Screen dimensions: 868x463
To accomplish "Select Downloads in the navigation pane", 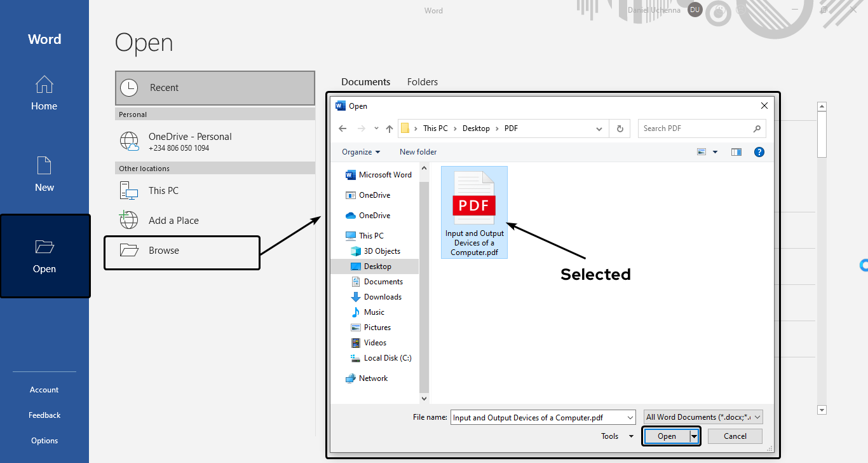I will pyautogui.click(x=382, y=296).
